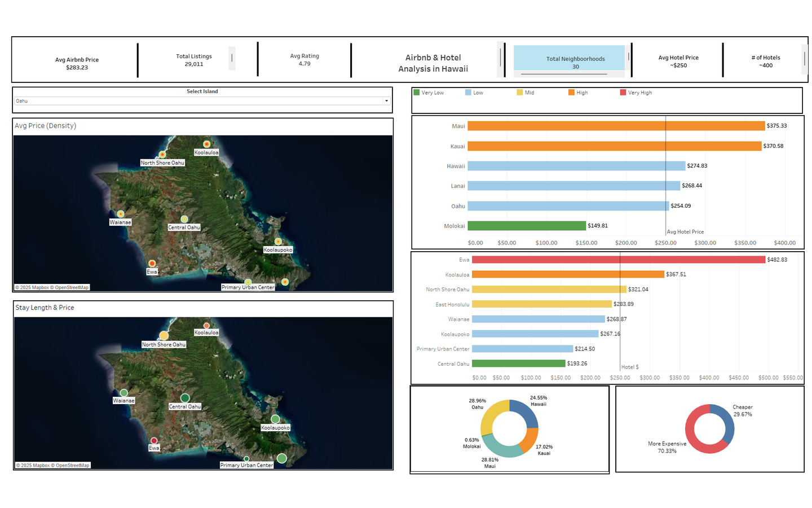Image resolution: width=812 pixels, height=508 pixels.
Task: Click the 0.63% Molokai donut label
Action: coord(472,443)
